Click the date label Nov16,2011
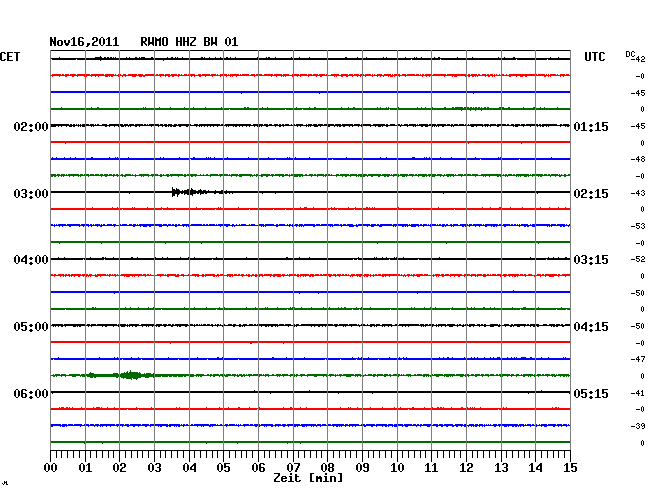The width and height of the screenshot is (650, 494). (84, 42)
